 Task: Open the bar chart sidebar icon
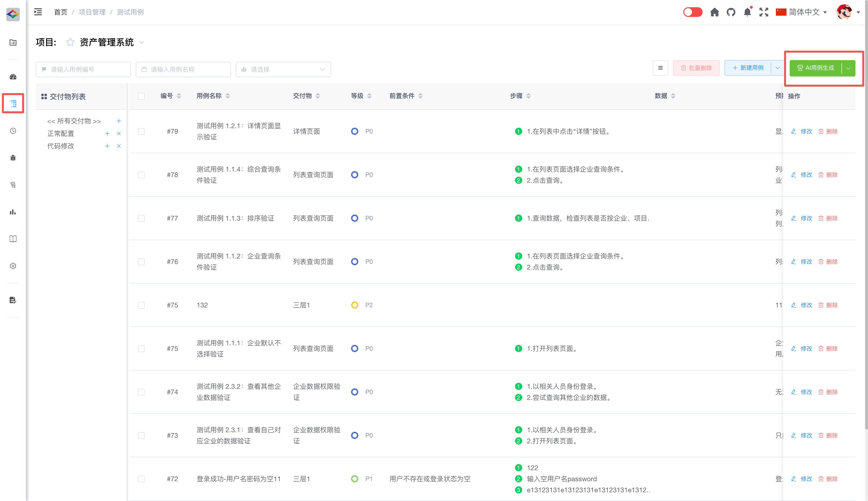(x=13, y=212)
